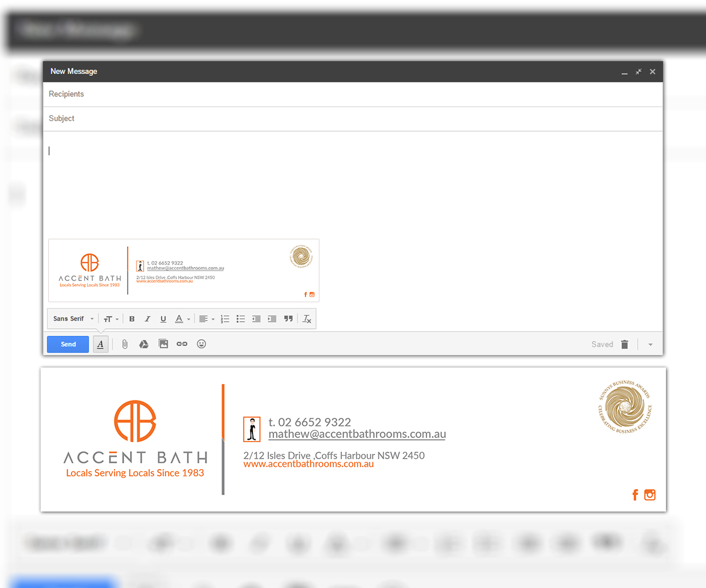Viewport: 706px width, 588px height.
Task: Expand the text alignment options
Action: (205, 319)
